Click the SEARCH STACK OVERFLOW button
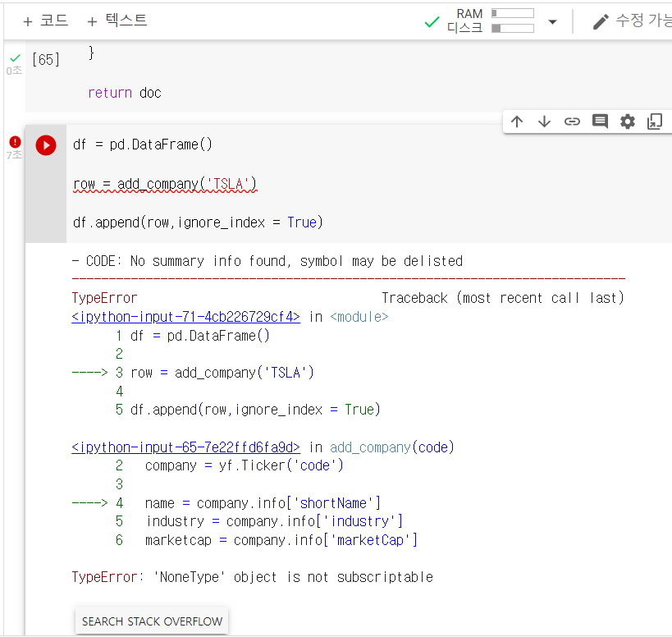672x637 pixels. (x=152, y=621)
